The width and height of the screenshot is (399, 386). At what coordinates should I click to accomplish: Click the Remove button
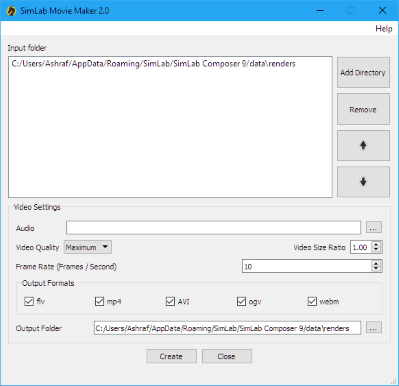coord(363,109)
